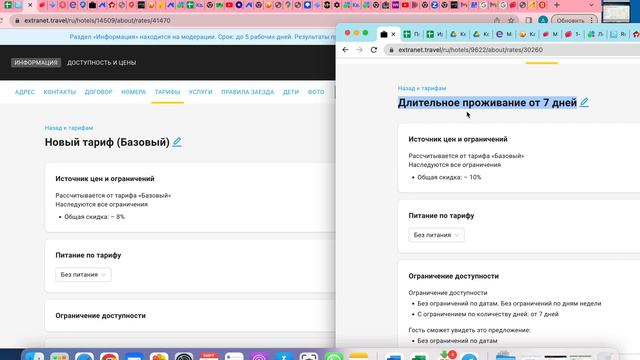The image size is (640, 360).
Task: Edit name of Новый тариф (Базовый) via pencil
Action: pos(177,142)
